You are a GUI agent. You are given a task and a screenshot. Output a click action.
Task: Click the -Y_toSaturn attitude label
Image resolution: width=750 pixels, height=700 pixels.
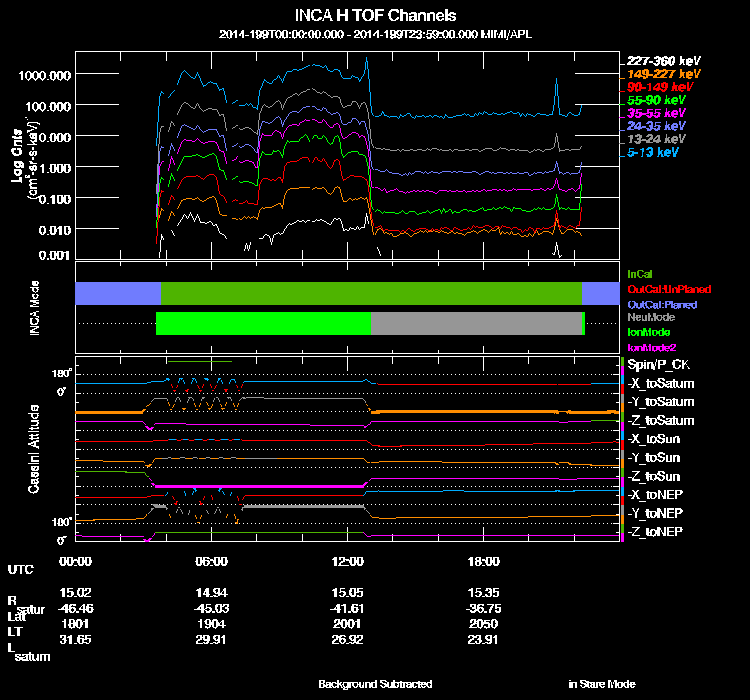click(x=661, y=402)
